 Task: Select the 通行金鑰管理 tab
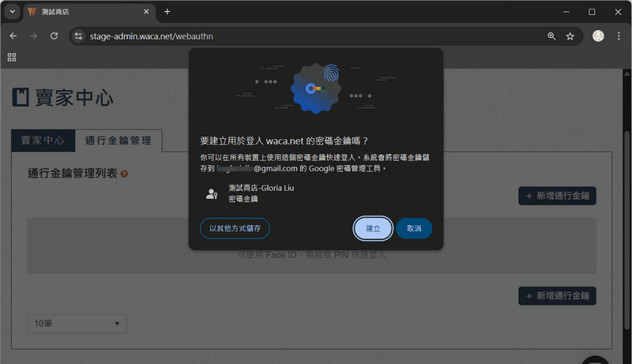[118, 141]
